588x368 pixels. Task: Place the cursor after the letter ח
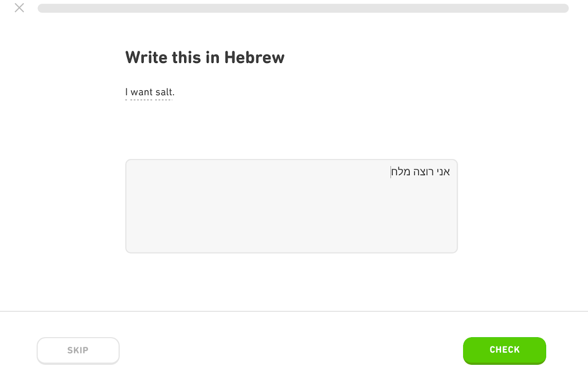391,172
